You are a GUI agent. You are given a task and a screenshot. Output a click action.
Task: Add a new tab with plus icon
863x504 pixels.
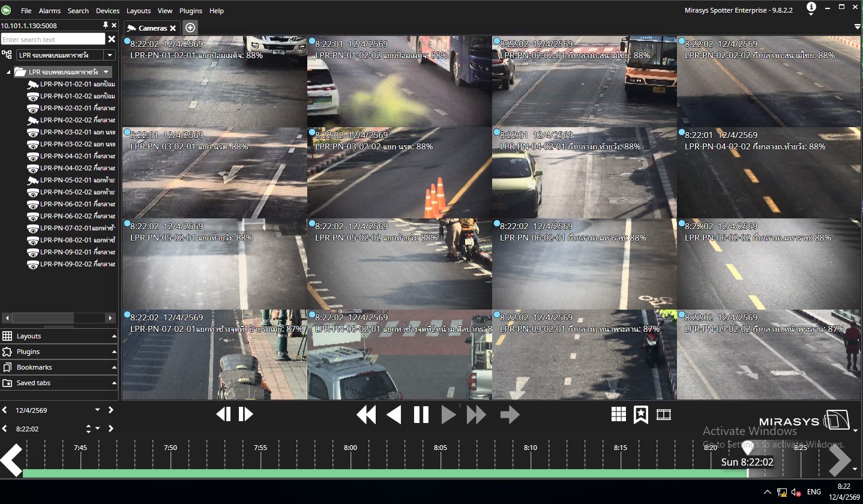(x=190, y=28)
